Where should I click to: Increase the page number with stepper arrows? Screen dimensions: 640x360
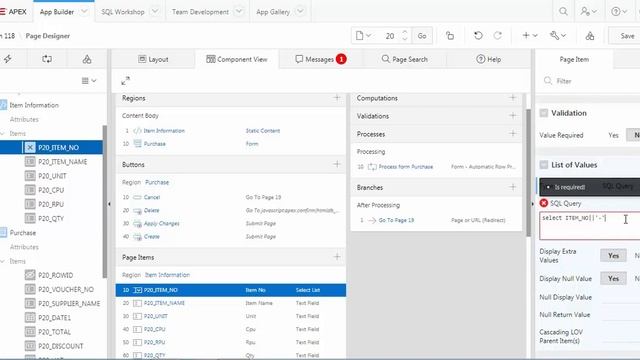click(x=405, y=32)
